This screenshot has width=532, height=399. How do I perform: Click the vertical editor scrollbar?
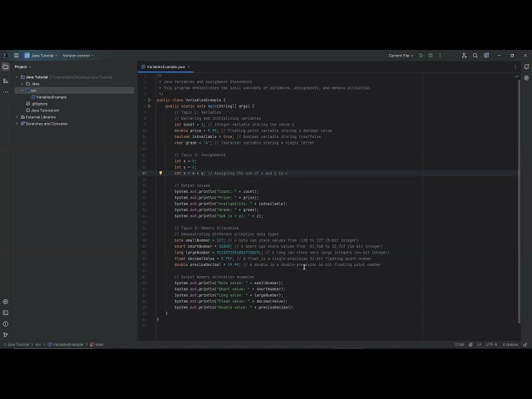click(519, 202)
